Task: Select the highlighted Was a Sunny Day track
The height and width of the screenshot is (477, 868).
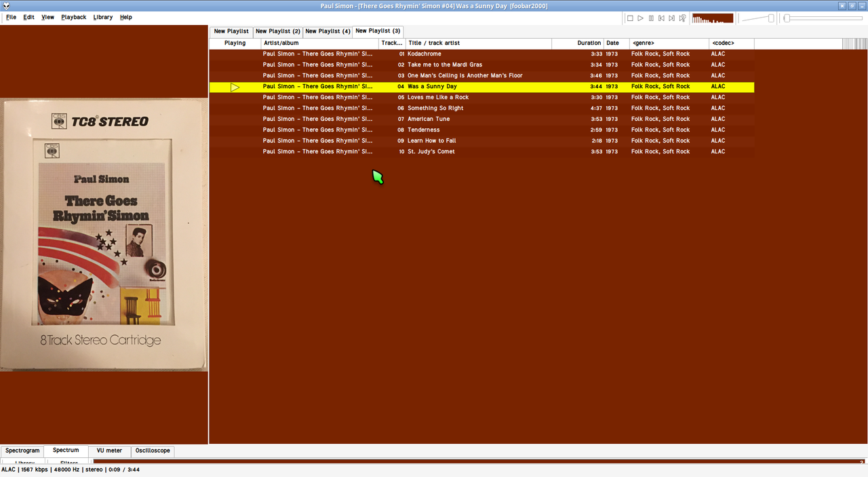Action: (x=481, y=87)
